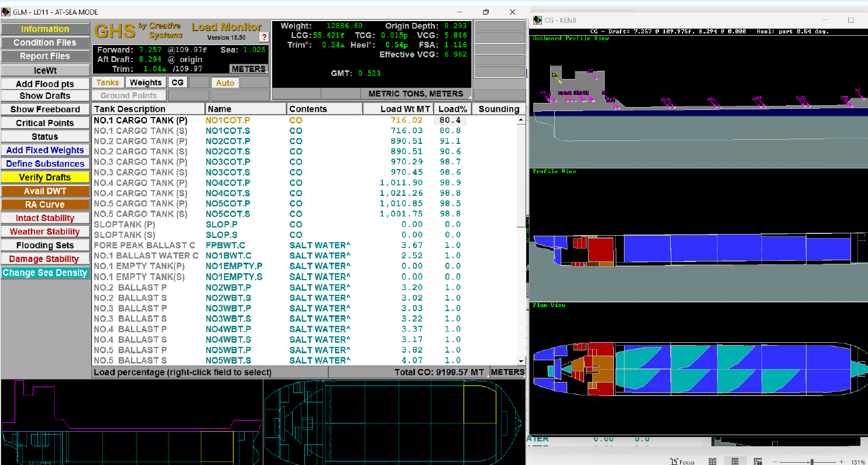Select Show Freeboard
Screen dimensions: 868x465
(x=45, y=109)
